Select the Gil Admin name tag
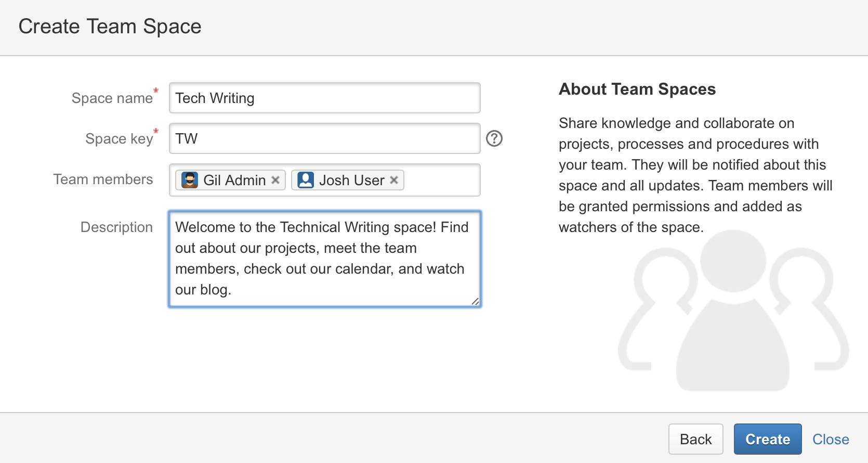 click(234, 180)
